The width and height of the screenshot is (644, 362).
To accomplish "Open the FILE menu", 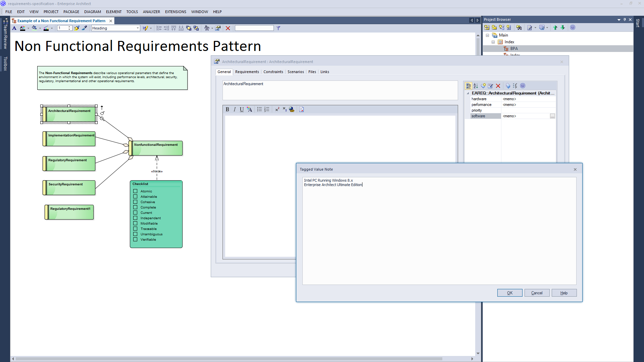I will click(9, 12).
